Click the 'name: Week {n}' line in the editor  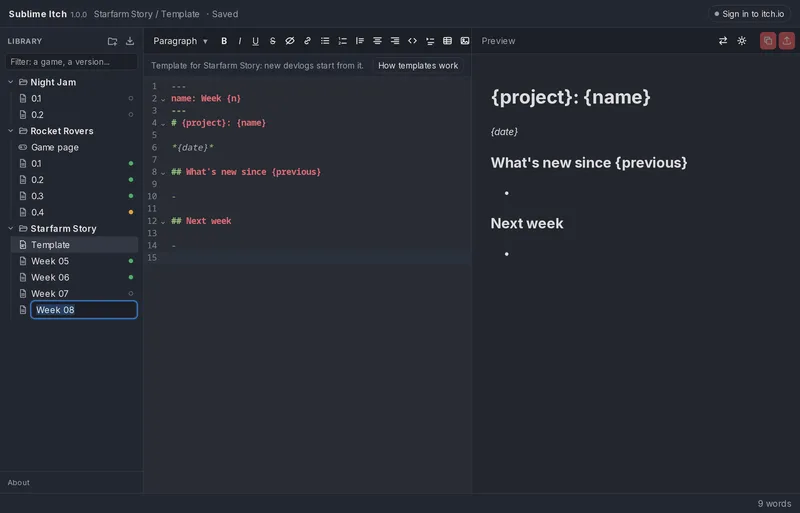[x=206, y=99]
